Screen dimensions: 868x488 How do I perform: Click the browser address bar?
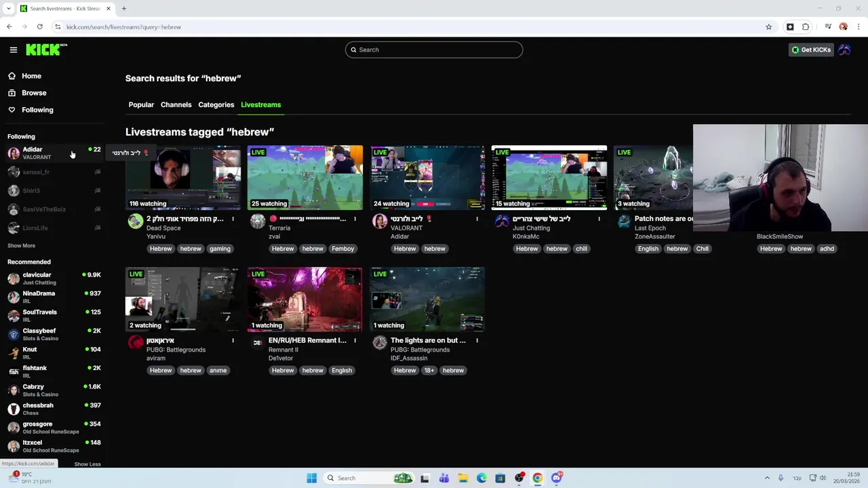[407, 27]
